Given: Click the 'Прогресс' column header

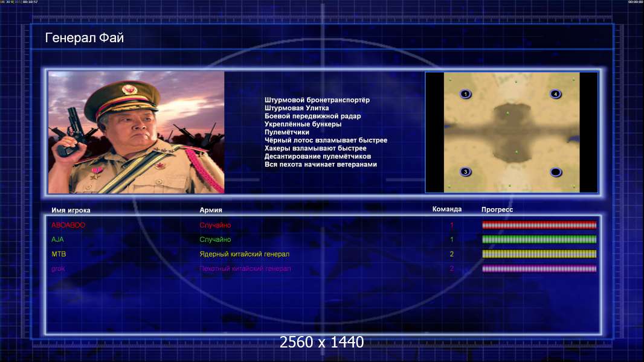Looking at the screenshot, I should (497, 209).
